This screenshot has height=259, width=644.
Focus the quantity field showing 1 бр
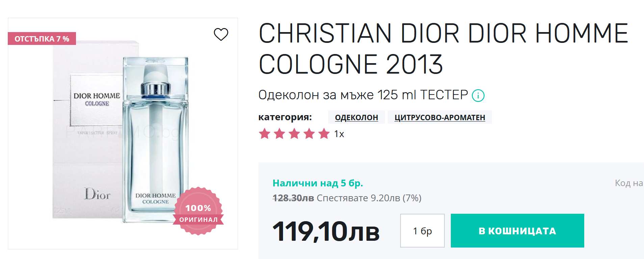tap(422, 231)
